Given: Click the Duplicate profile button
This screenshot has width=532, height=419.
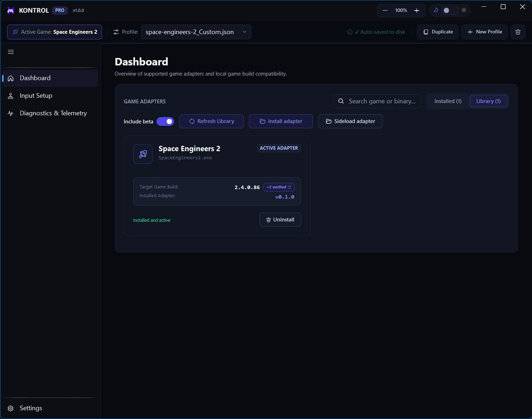Looking at the screenshot, I should point(438,32).
